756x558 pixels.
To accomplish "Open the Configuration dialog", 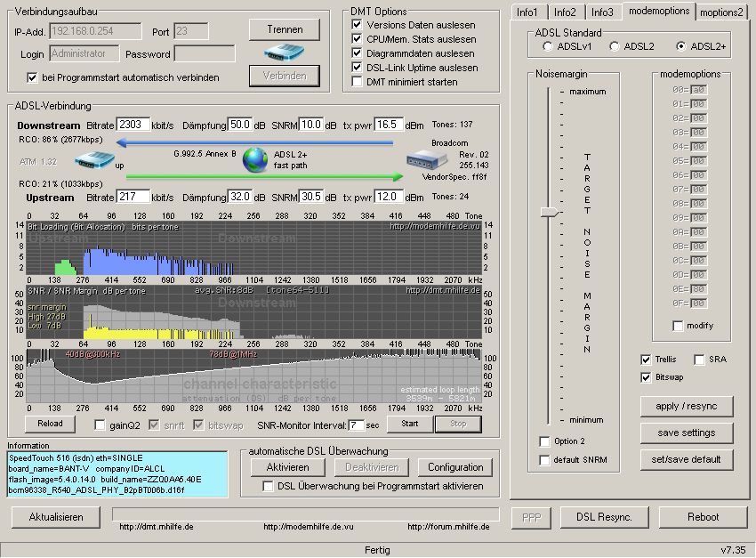I will [455, 467].
